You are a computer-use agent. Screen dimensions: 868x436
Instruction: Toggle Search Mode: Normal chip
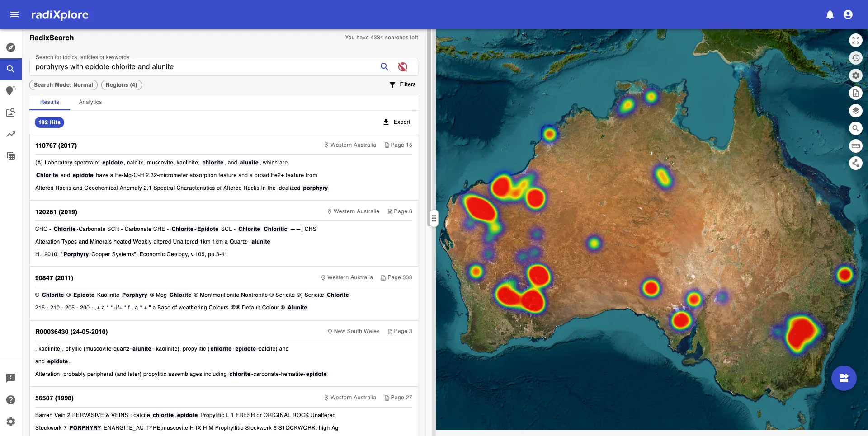(63, 85)
